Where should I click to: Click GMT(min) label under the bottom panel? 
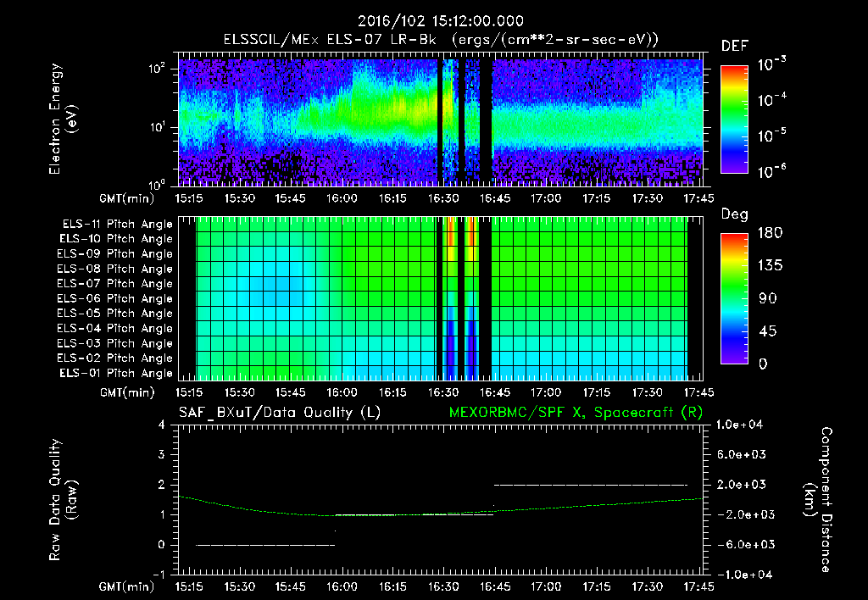click(127, 586)
